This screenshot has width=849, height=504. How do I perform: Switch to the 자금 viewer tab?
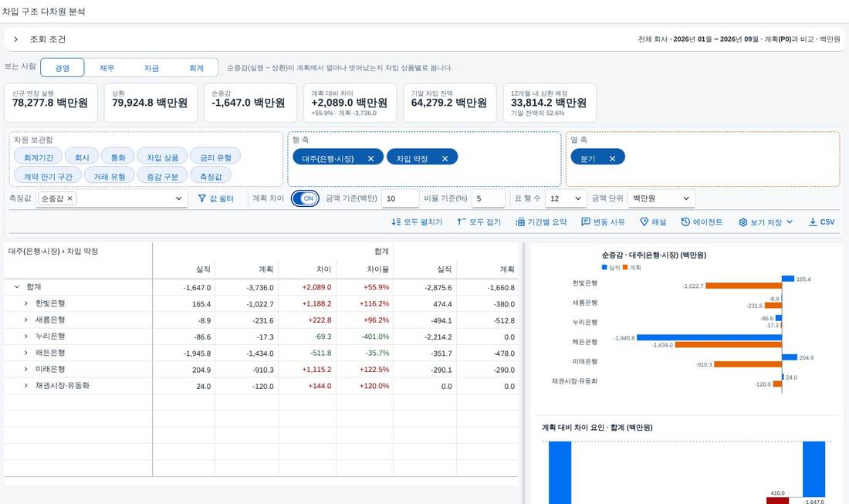pyautogui.click(x=151, y=68)
